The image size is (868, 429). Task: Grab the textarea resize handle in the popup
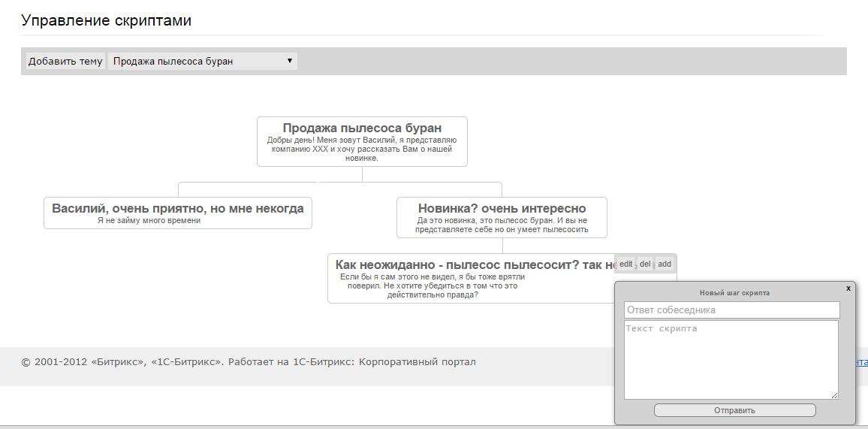(834, 395)
